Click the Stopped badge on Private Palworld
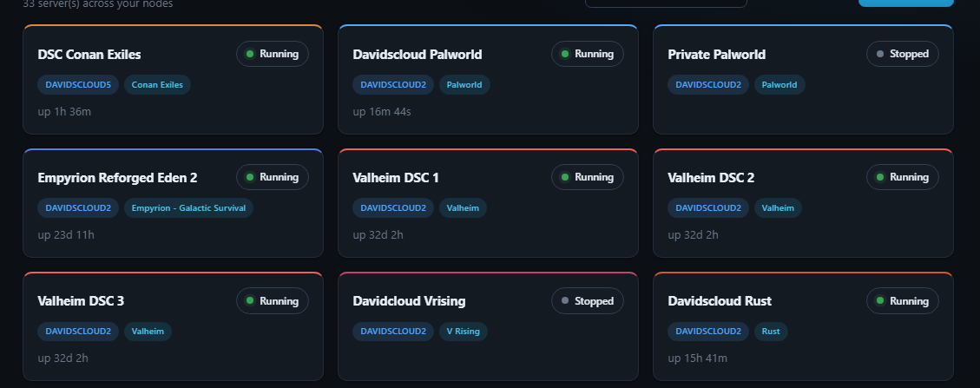 click(x=903, y=54)
